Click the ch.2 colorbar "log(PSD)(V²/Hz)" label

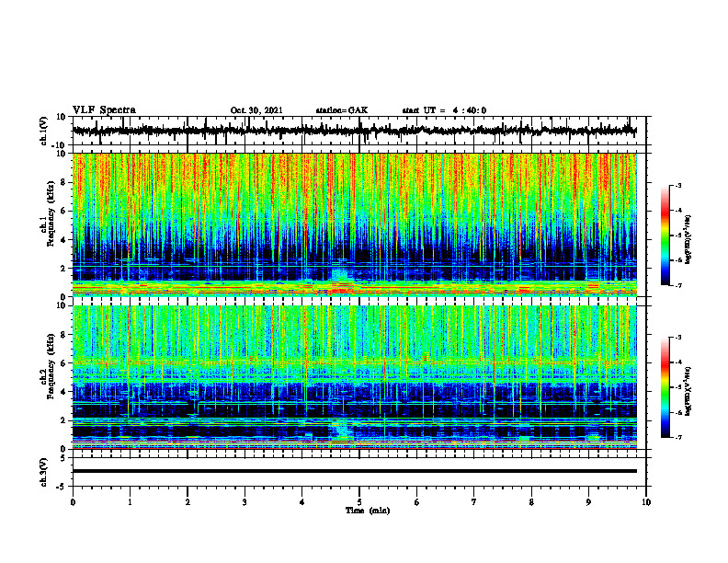[688, 391]
